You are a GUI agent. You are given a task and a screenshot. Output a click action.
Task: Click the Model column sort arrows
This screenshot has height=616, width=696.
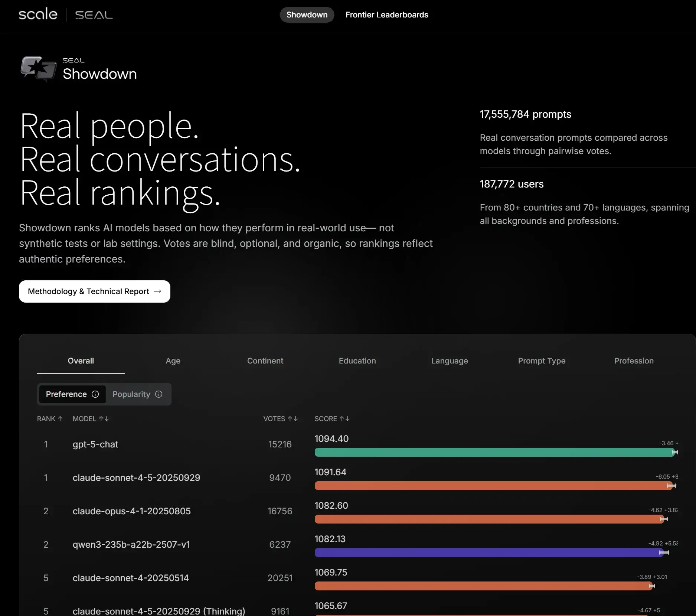[x=104, y=419]
